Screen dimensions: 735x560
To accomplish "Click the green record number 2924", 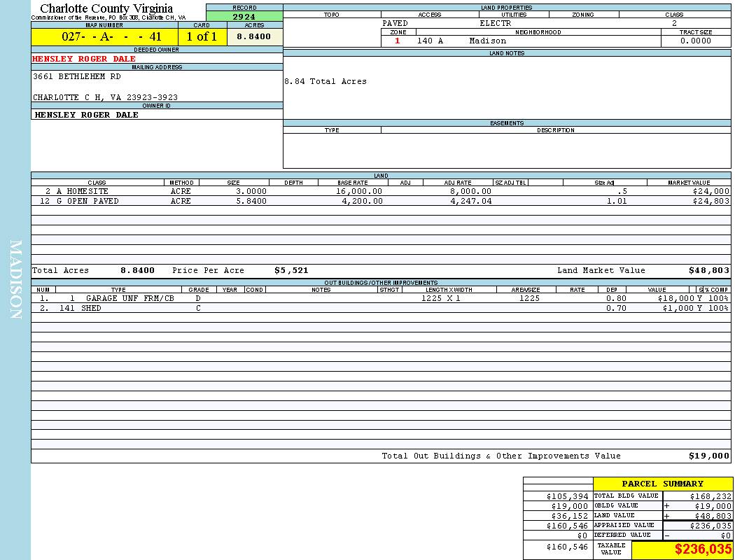I will click(x=244, y=16).
